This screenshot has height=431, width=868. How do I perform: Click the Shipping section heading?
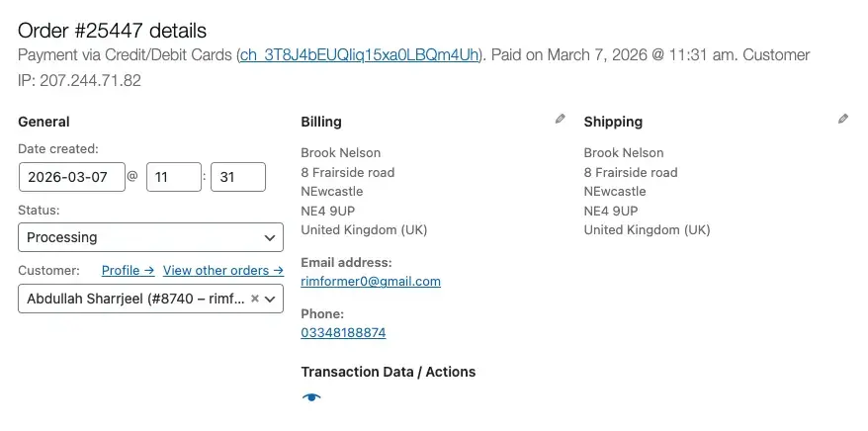coord(613,122)
